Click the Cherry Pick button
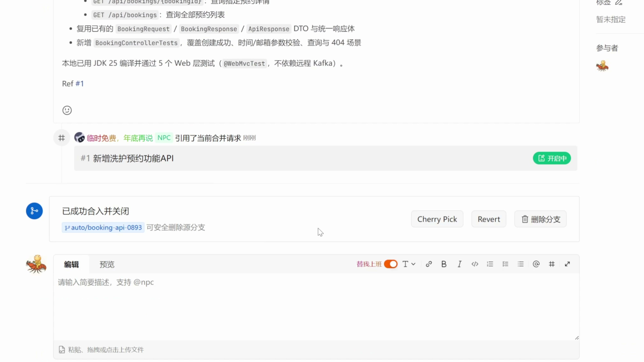Viewport: 644px width, 362px height. click(x=437, y=219)
